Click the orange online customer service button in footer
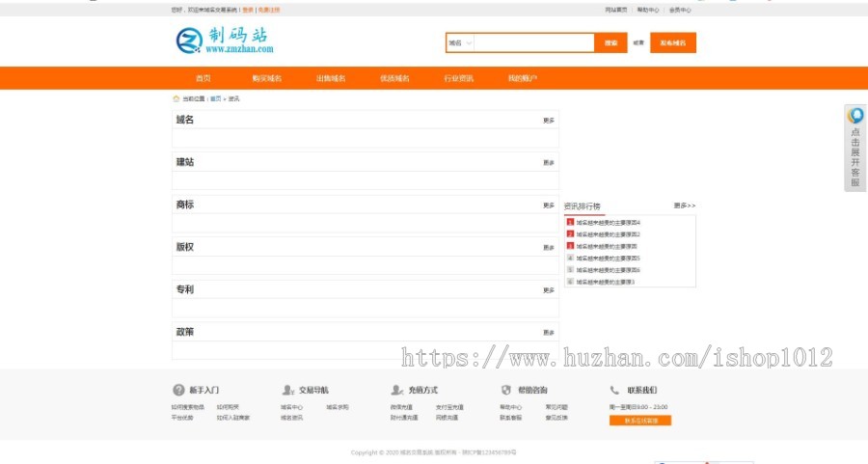The height and width of the screenshot is (464, 868). pyautogui.click(x=639, y=421)
